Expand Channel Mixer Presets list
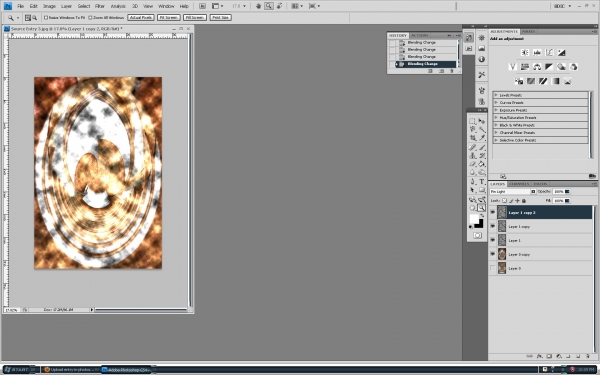Screen dimensions: 600x375 (496, 132)
